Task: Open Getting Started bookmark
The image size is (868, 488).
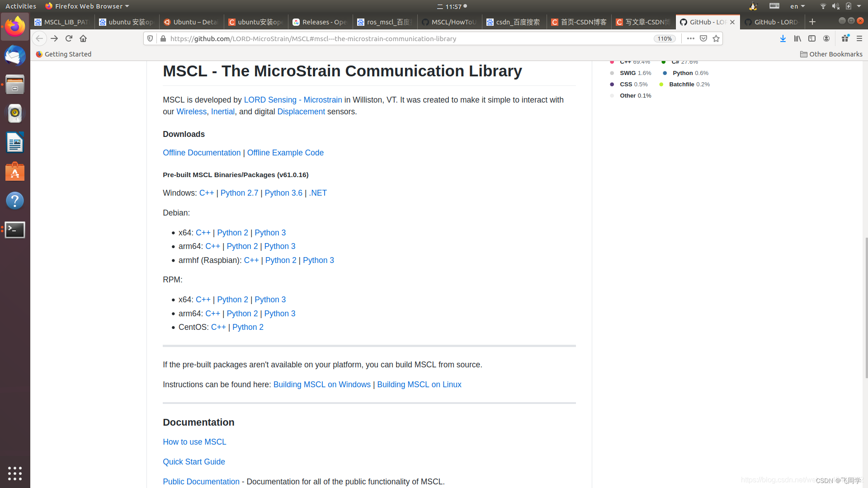Action: pyautogui.click(x=64, y=54)
